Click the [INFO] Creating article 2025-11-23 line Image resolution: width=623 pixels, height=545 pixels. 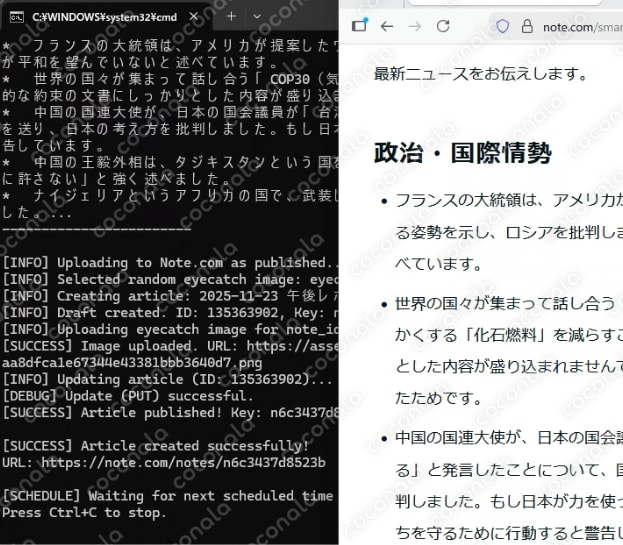(170, 296)
